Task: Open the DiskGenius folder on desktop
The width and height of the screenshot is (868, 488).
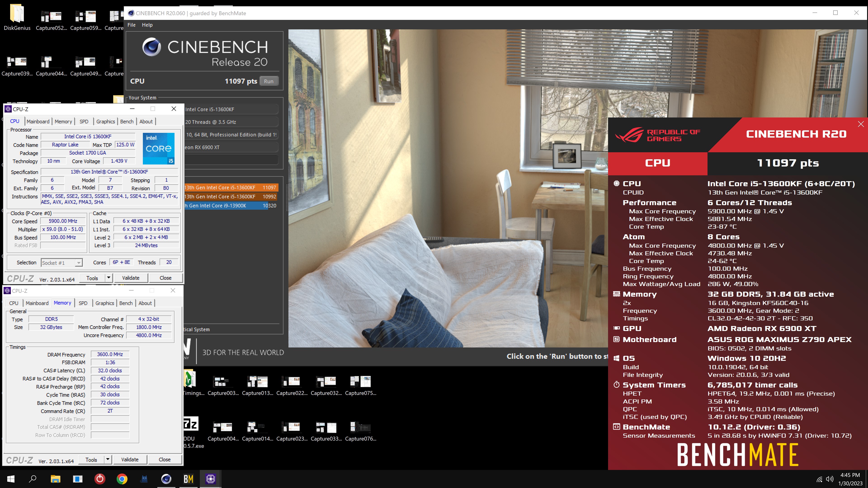Action: point(17,18)
